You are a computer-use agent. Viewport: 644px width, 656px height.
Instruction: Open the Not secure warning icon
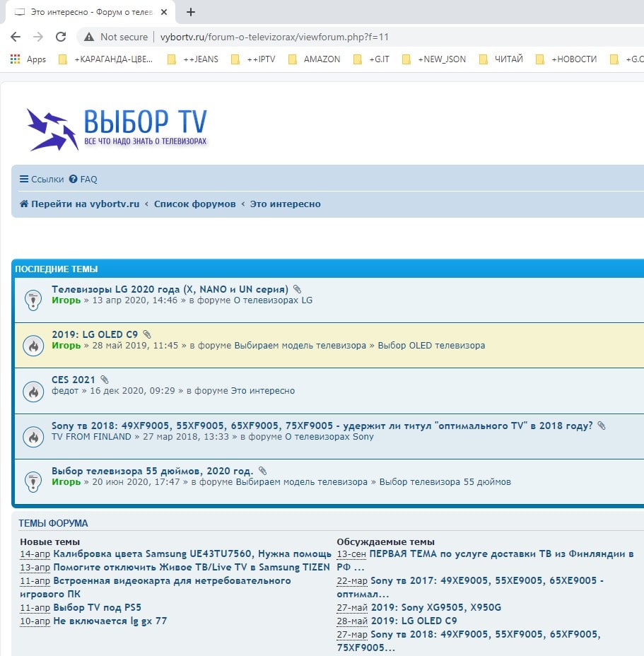pyautogui.click(x=88, y=37)
